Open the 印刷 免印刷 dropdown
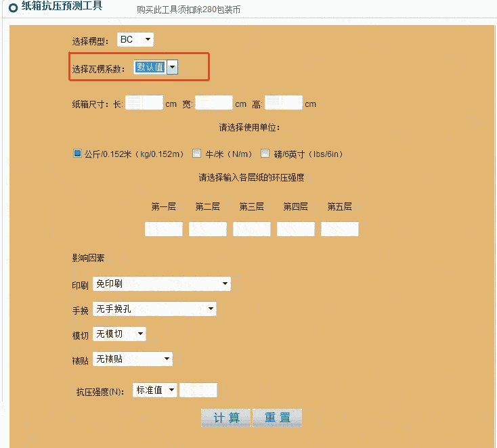The width and height of the screenshot is (497, 448). [x=161, y=284]
